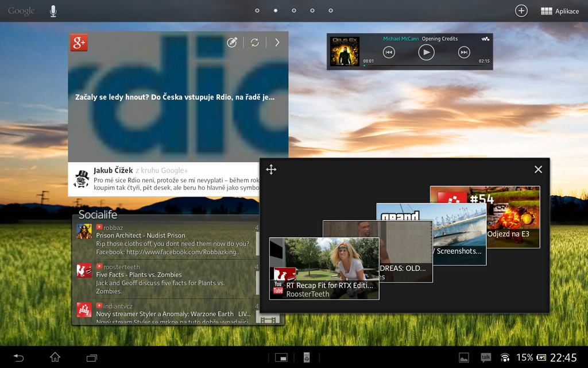Tap the Back navigation arrow icon
The width and height of the screenshot is (588, 368).
[x=18, y=357]
